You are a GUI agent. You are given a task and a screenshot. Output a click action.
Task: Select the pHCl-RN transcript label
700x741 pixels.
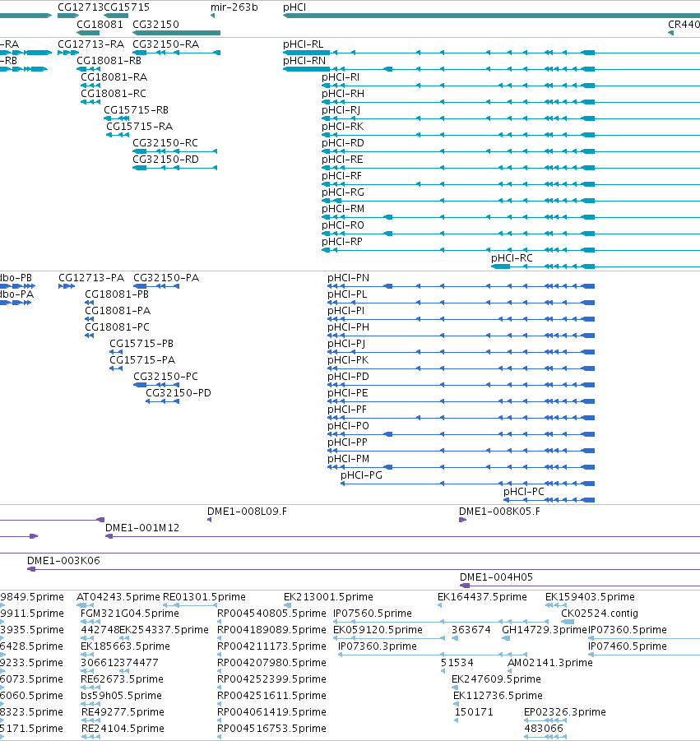304,61
